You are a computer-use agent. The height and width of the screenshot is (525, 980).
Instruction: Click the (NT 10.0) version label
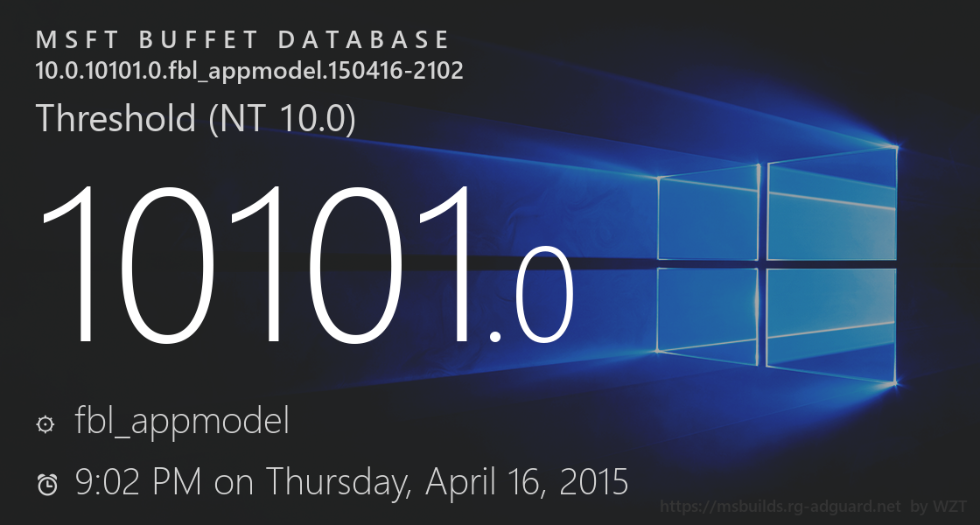coord(282,118)
